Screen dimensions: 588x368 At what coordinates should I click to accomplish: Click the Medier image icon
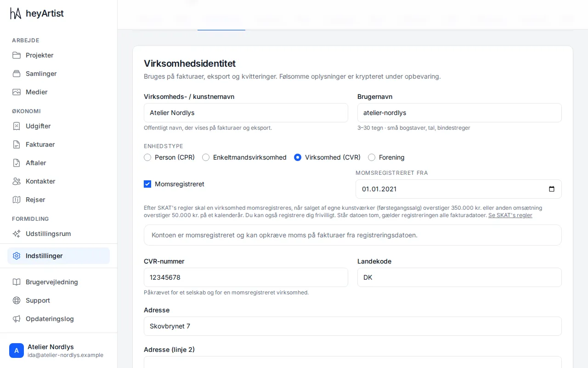tap(17, 92)
